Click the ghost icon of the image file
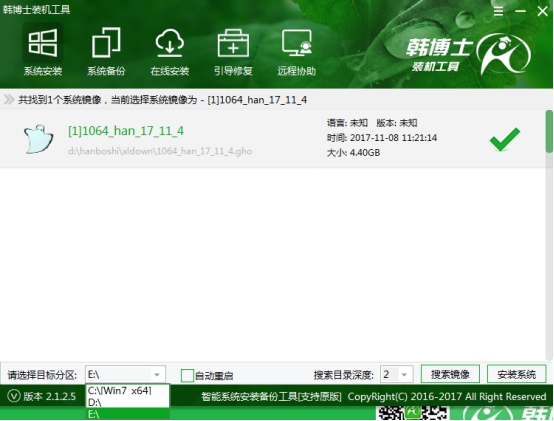Image resolution: width=554 pixels, height=421 pixels. (39, 139)
